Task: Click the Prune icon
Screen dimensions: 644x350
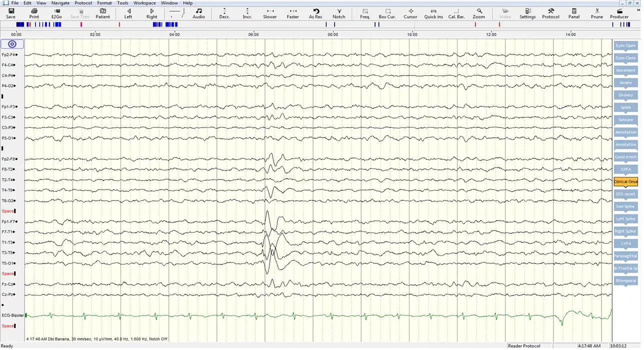Action: 596,13
